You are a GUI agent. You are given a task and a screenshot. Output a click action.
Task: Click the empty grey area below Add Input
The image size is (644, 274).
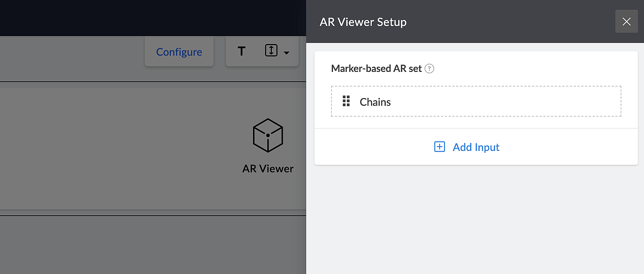tap(475, 218)
